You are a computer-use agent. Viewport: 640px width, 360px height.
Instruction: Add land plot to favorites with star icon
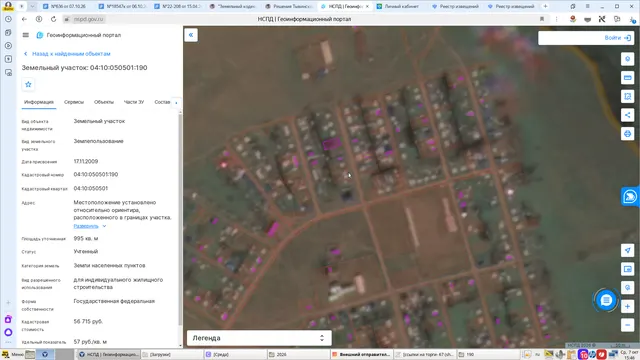[x=28, y=84]
